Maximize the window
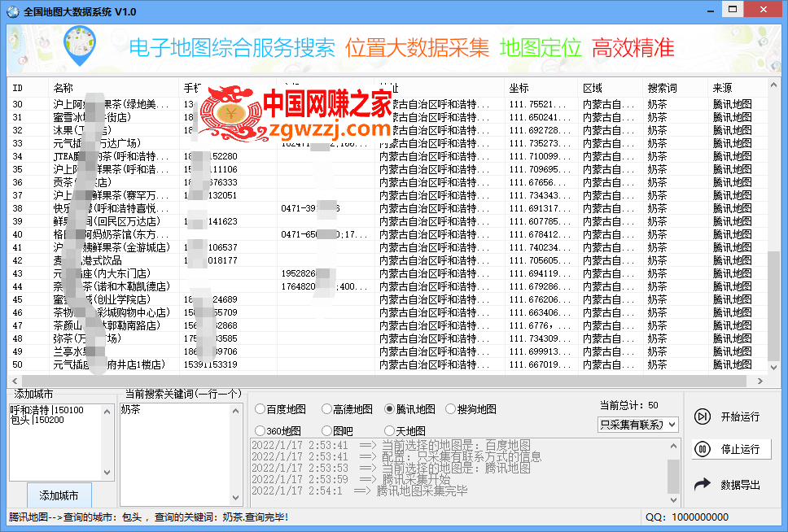The height and width of the screenshot is (532, 788). (x=733, y=10)
